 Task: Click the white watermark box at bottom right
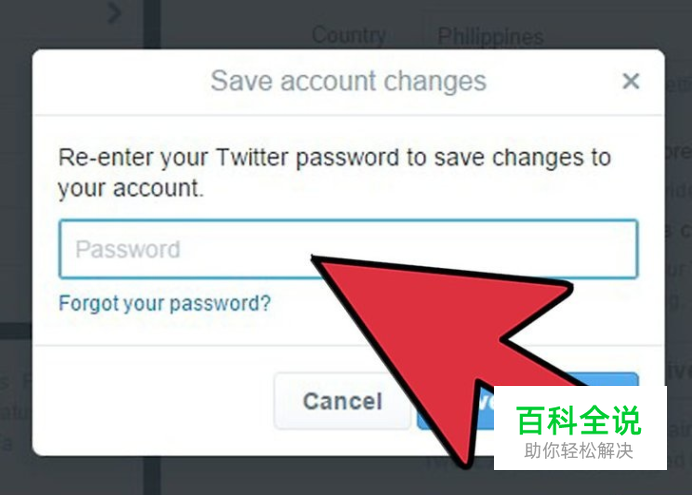580,428
